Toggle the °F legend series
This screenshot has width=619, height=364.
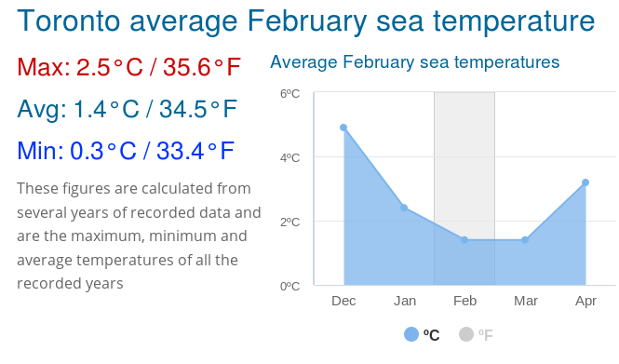pyautogui.click(x=476, y=335)
